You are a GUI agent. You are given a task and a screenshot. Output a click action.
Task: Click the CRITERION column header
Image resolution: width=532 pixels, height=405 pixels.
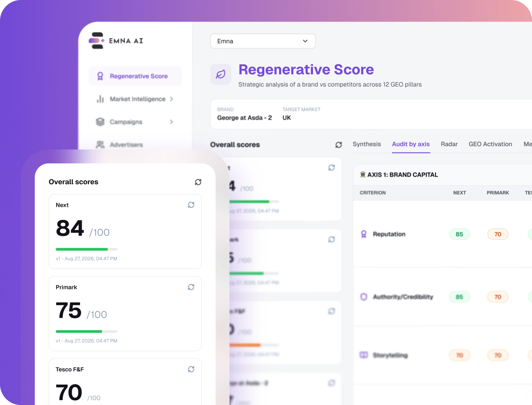372,193
